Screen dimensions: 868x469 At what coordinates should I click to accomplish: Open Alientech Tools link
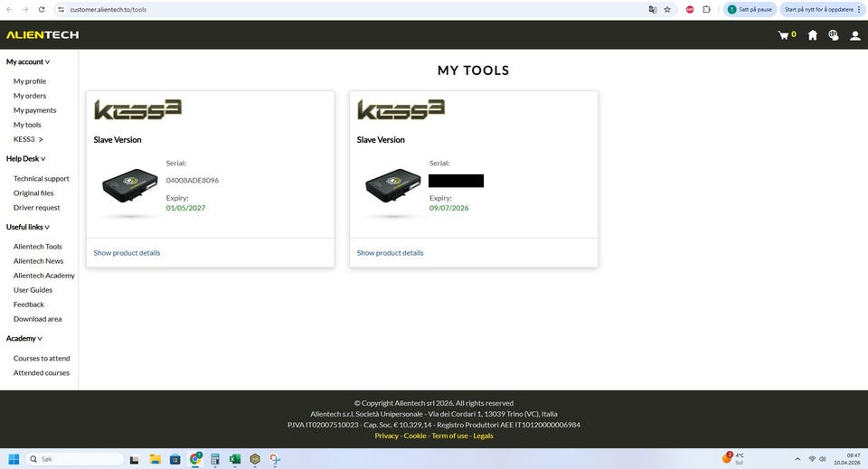[38, 247]
